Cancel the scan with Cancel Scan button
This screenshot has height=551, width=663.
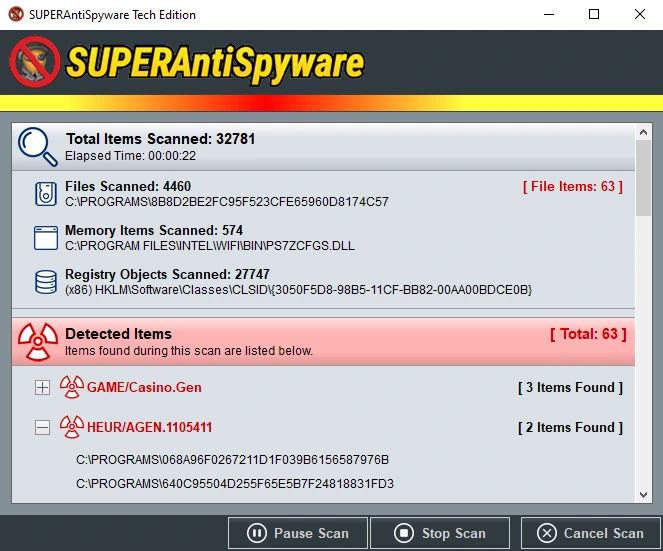coord(590,533)
